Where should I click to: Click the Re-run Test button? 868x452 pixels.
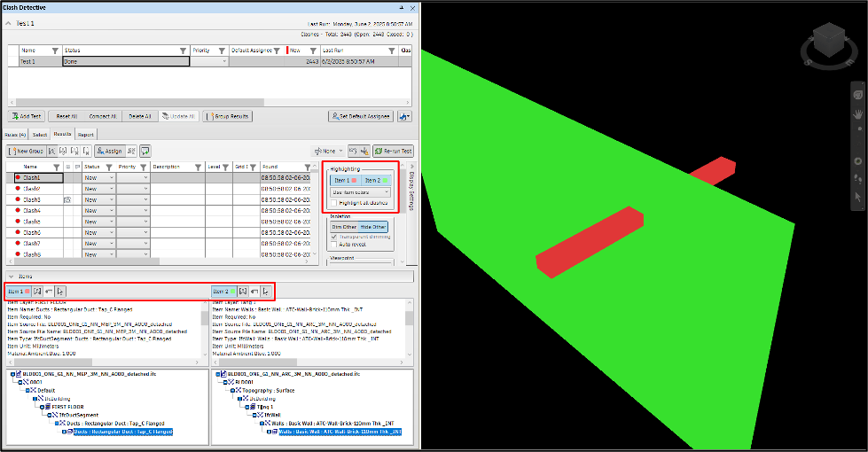(393, 151)
